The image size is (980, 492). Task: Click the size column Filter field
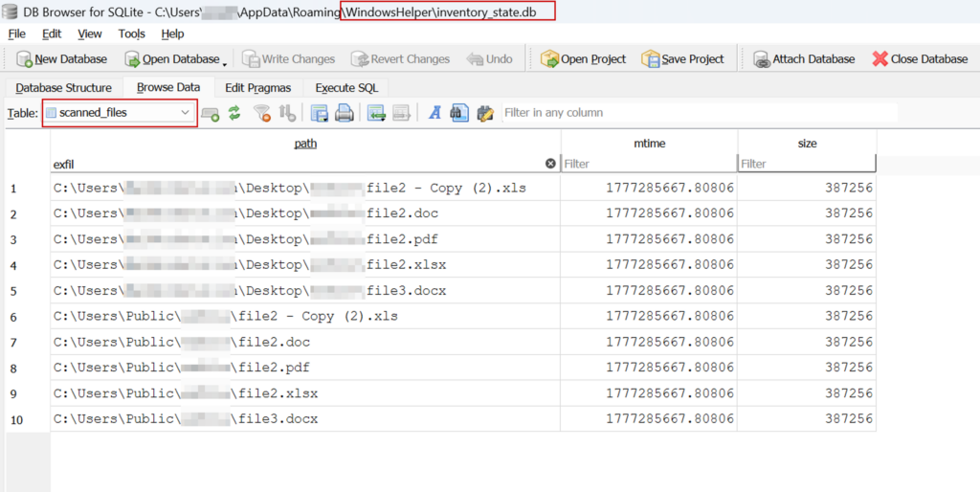[807, 164]
